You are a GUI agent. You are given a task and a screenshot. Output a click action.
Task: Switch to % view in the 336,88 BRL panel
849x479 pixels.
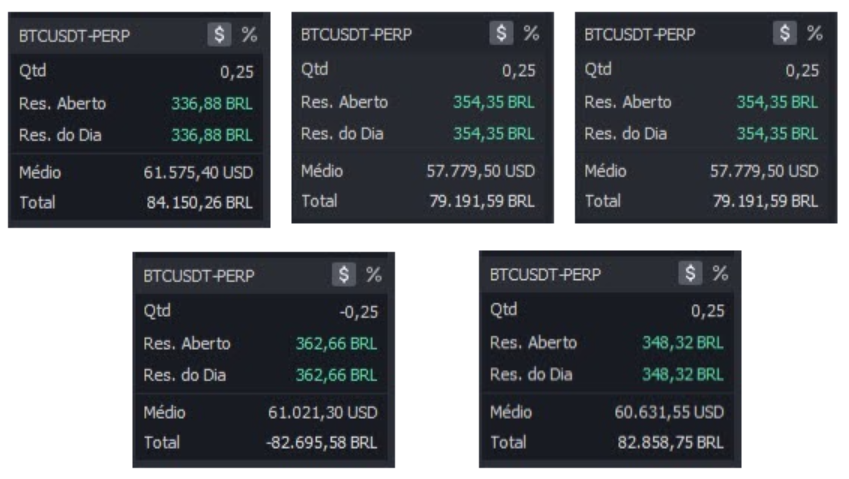[x=249, y=35]
